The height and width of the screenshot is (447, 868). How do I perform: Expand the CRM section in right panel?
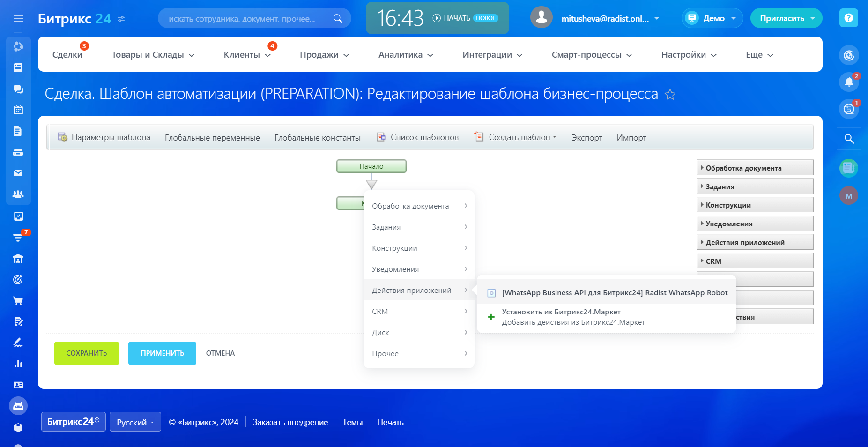click(754, 261)
